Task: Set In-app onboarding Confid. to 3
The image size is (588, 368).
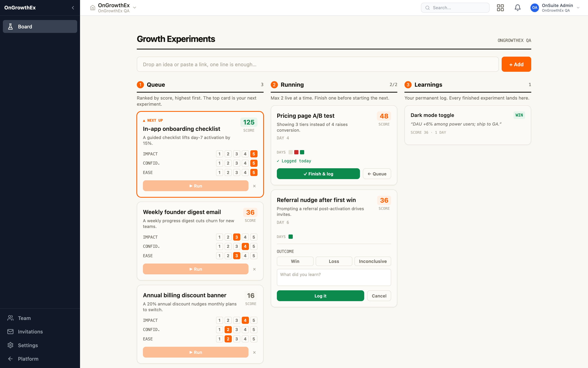Action: pyautogui.click(x=237, y=163)
